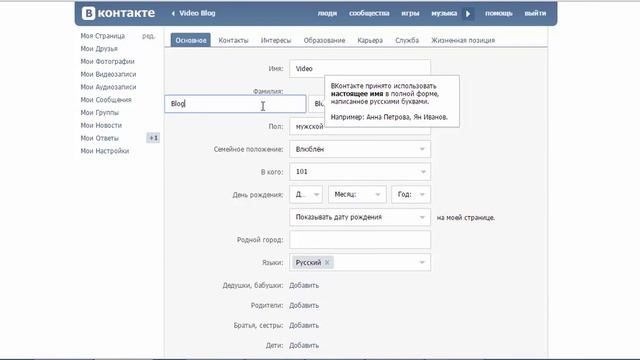Viewport: 640px width, 360px height.
Task: Open the люди header link
Action: (327, 13)
